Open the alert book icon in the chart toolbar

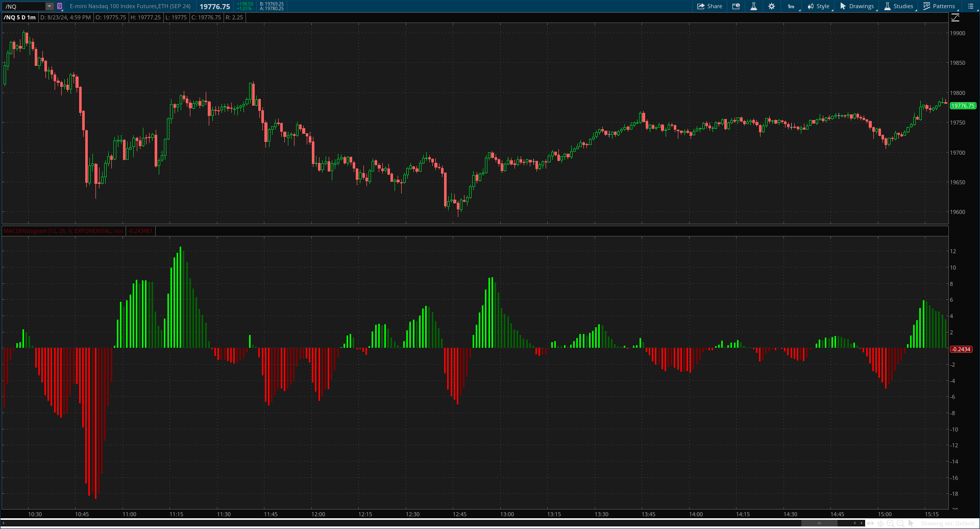pos(736,6)
